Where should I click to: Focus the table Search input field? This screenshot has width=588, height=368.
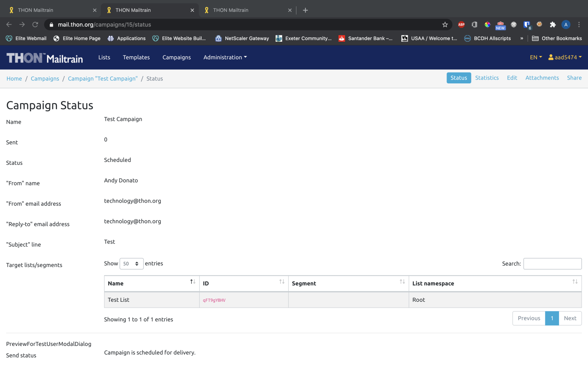pyautogui.click(x=552, y=264)
